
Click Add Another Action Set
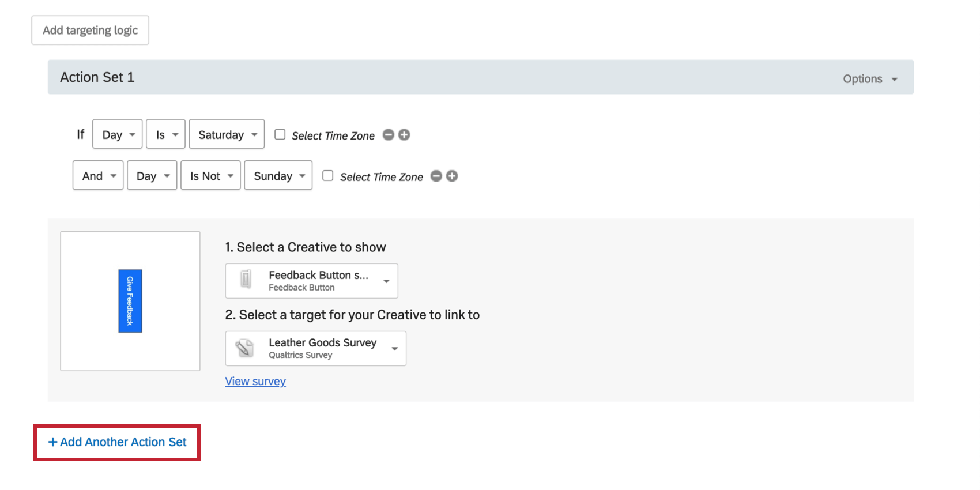(118, 442)
